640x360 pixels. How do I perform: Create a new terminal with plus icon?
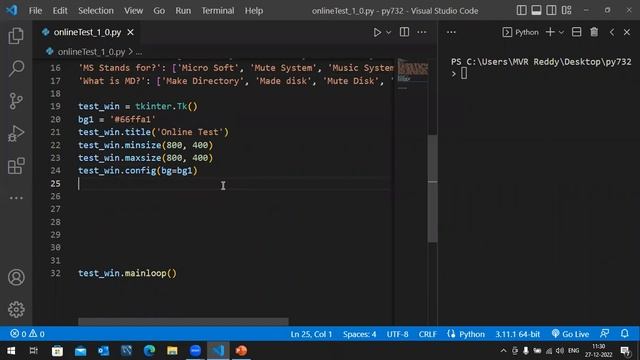[x=550, y=32]
